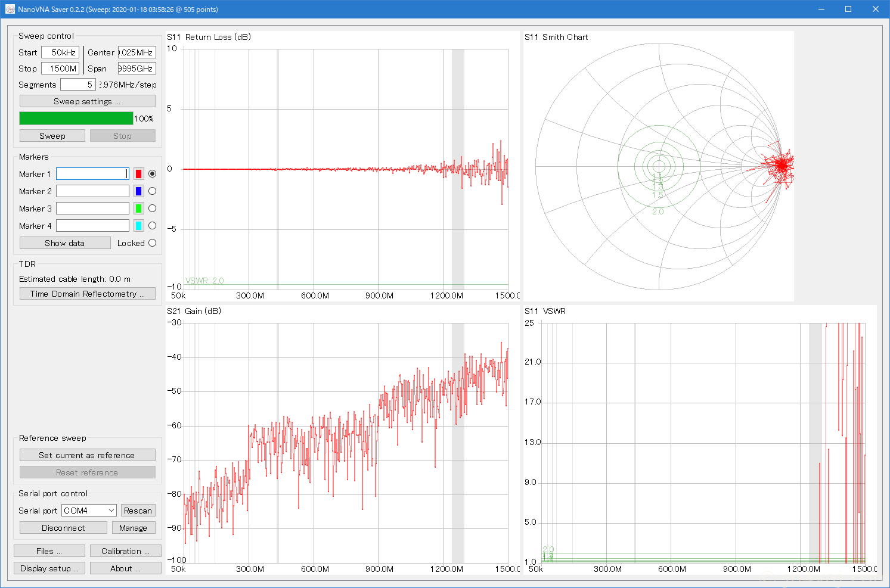Click the S11 VSWR chart
The height and width of the screenshot is (588, 890).
(x=700, y=440)
